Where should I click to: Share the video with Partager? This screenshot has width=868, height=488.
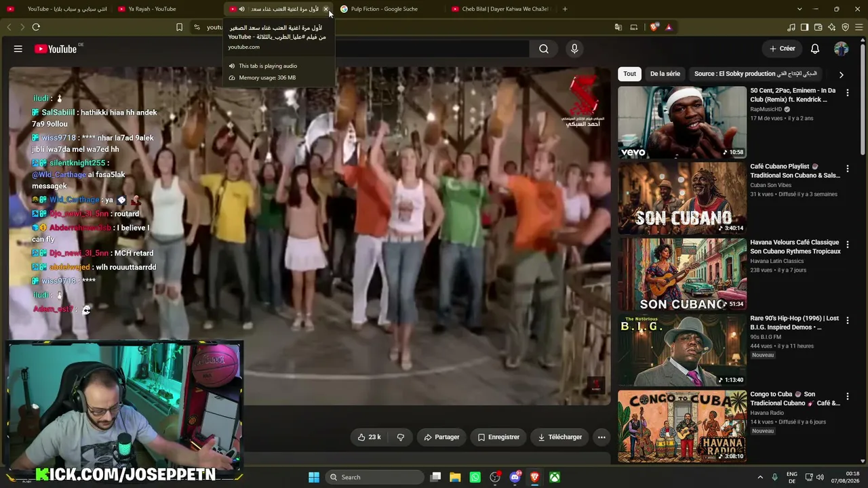(x=441, y=437)
